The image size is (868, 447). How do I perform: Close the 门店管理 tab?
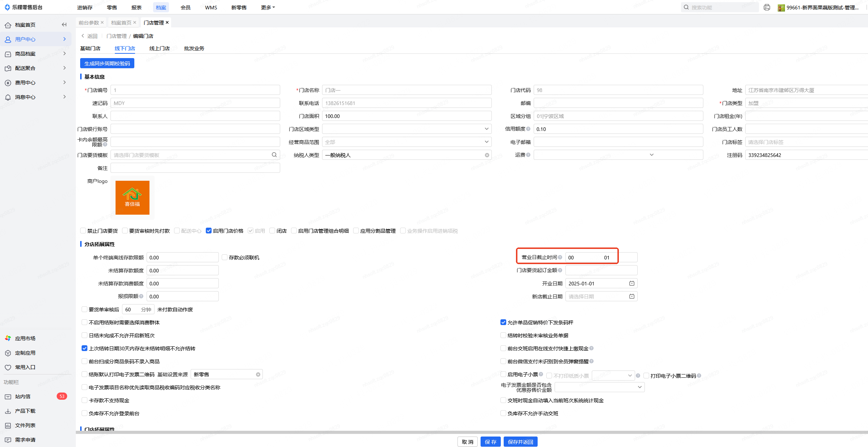click(x=167, y=22)
